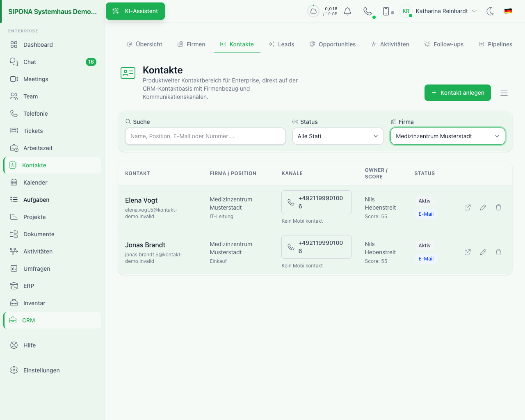Edit Elena Vogt contact with pencil icon
Screen dimensions: 525x420
483,208
